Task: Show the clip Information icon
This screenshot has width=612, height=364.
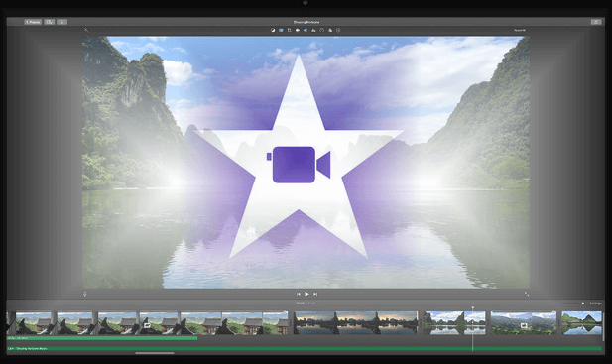Action: (x=338, y=30)
